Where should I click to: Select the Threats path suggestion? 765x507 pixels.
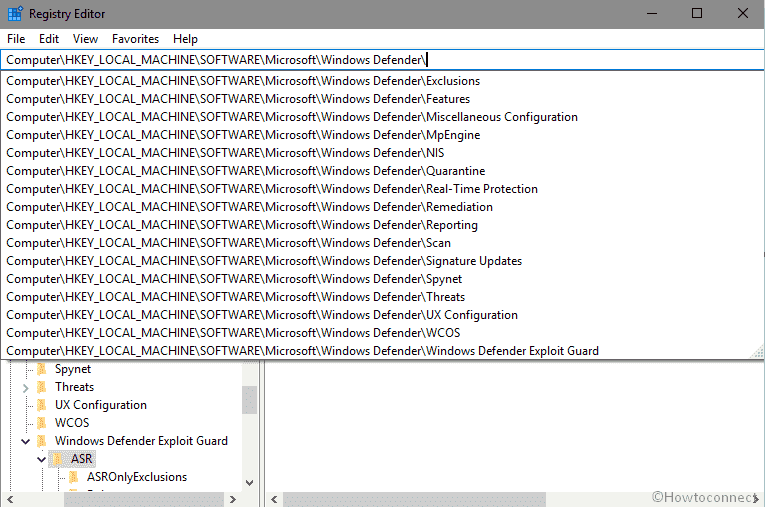click(x=382, y=297)
